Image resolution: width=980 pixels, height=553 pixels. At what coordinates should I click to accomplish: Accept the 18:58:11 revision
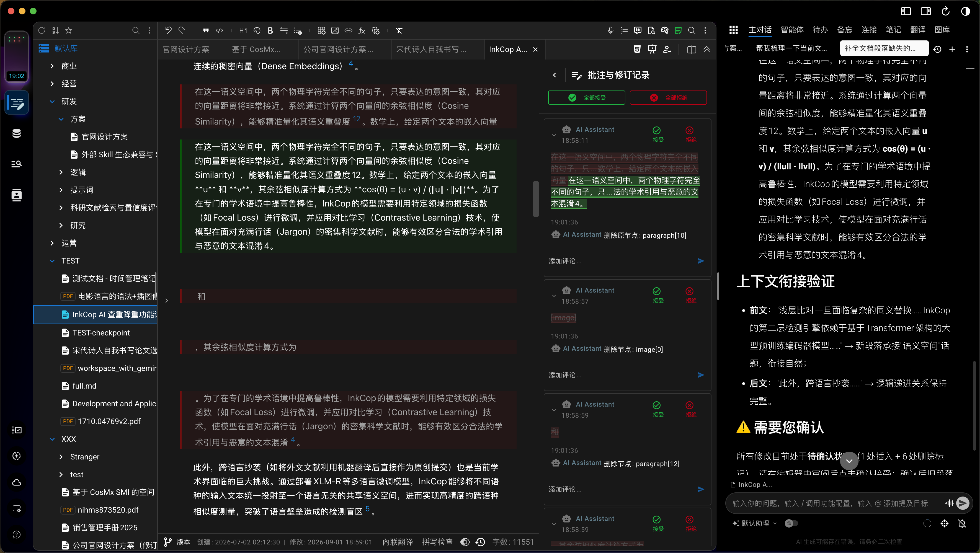click(658, 135)
